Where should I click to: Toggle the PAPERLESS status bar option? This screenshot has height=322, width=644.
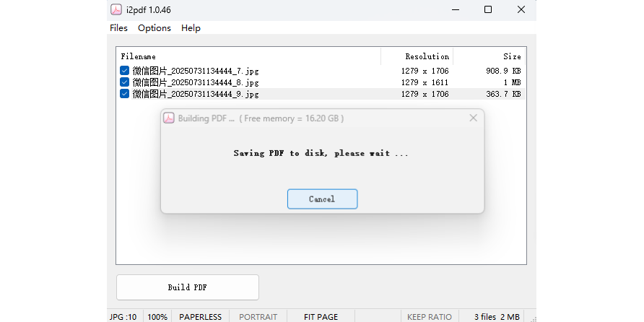point(200,316)
